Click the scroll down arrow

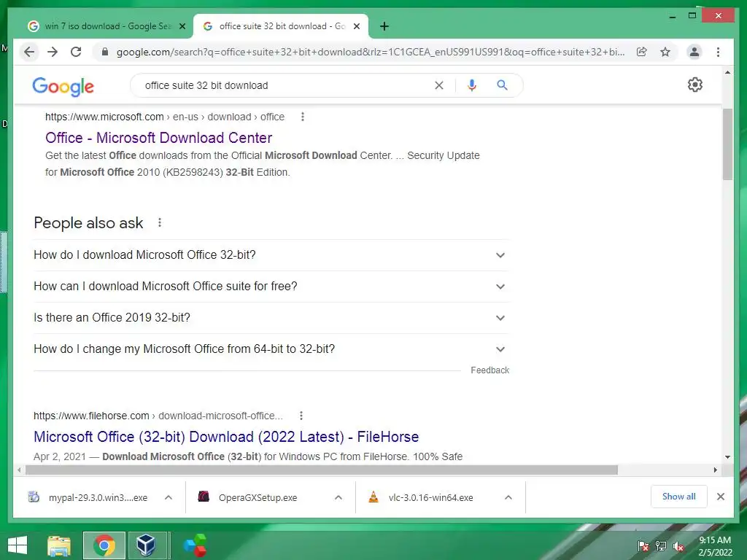click(x=727, y=457)
